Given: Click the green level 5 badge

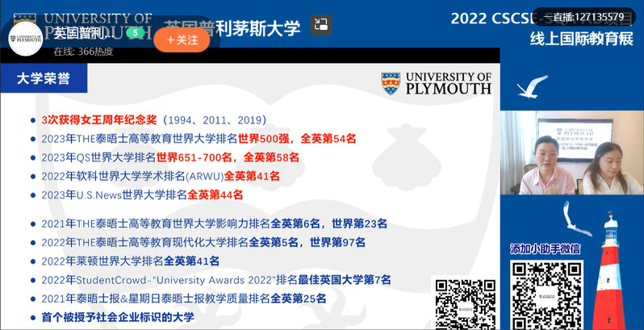Looking at the screenshot, I should pos(136,32).
